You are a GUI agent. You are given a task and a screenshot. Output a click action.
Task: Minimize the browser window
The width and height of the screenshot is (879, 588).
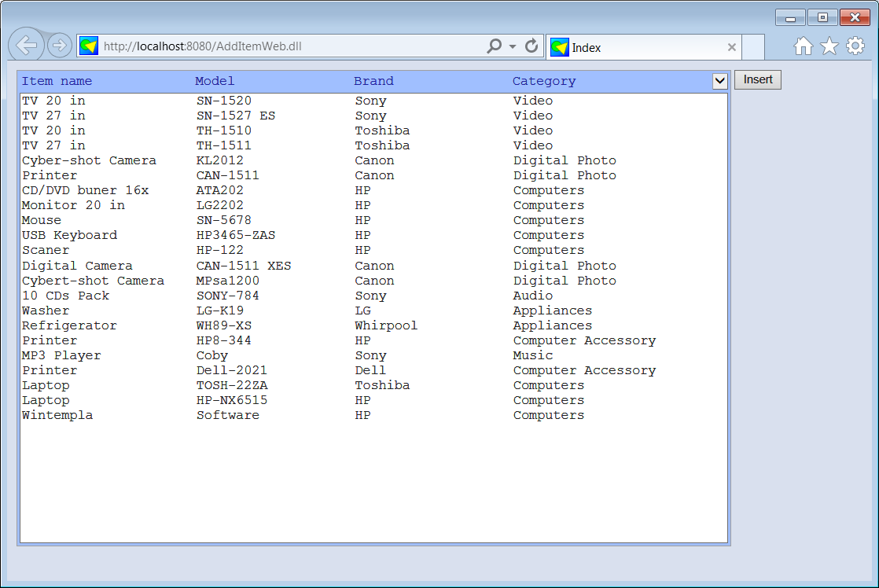click(x=790, y=18)
